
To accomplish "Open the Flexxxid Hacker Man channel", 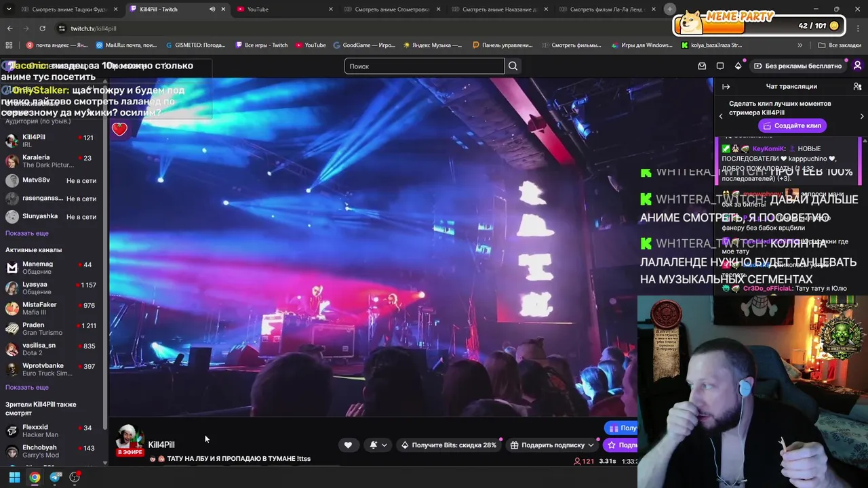I will pyautogui.click(x=53, y=430).
